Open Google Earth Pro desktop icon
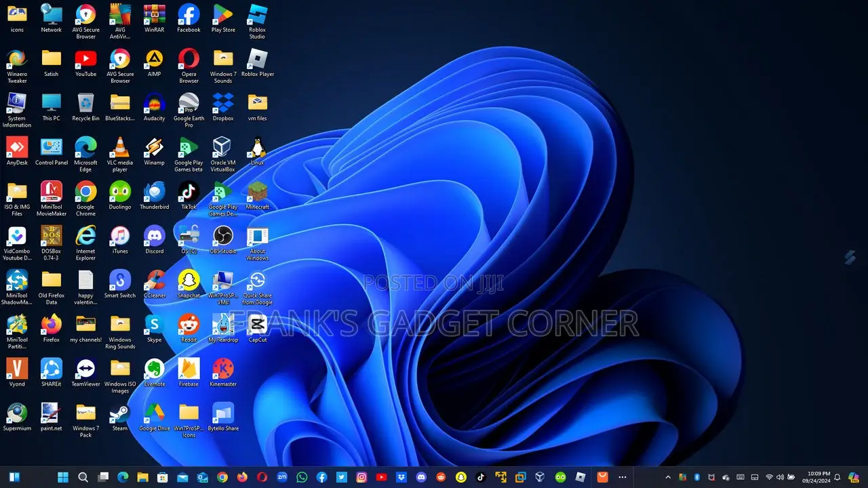Screen dimensions: 868x488 click(x=189, y=110)
